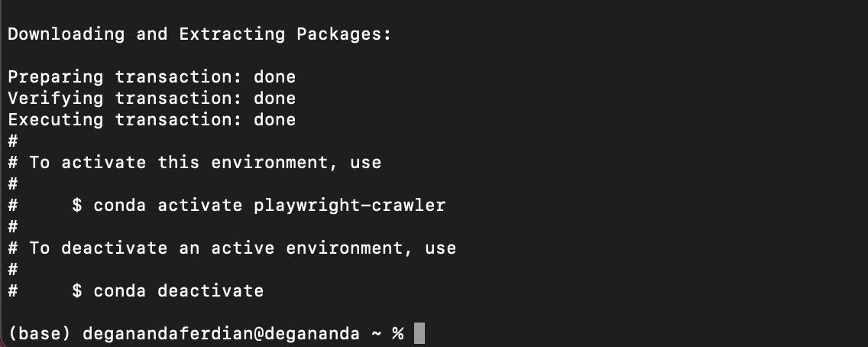Click the word "Executing" in the output
Screen dimensions: 868x347
point(55,120)
